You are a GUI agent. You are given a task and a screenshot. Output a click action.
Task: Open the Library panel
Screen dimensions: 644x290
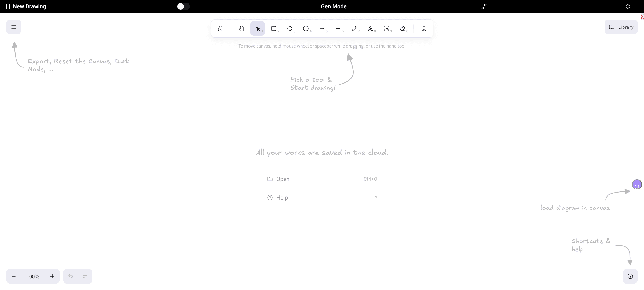(x=621, y=27)
